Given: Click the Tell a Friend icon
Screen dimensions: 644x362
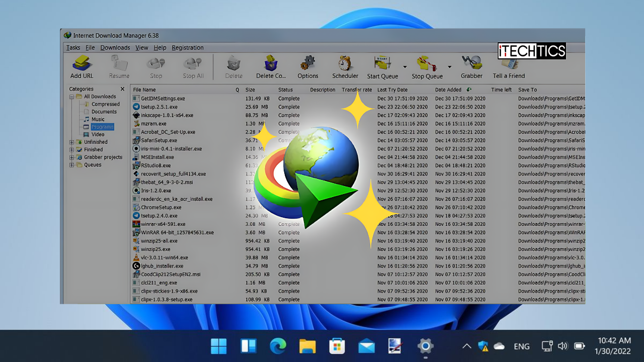Looking at the screenshot, I should coord(509,64).
